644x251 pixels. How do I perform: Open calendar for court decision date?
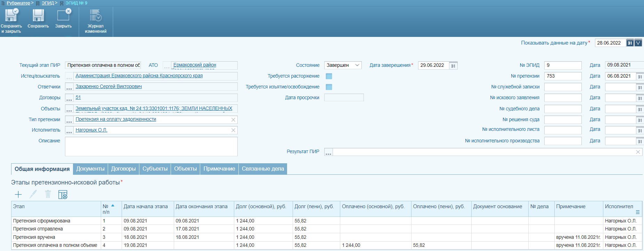[x=640, y=120]
